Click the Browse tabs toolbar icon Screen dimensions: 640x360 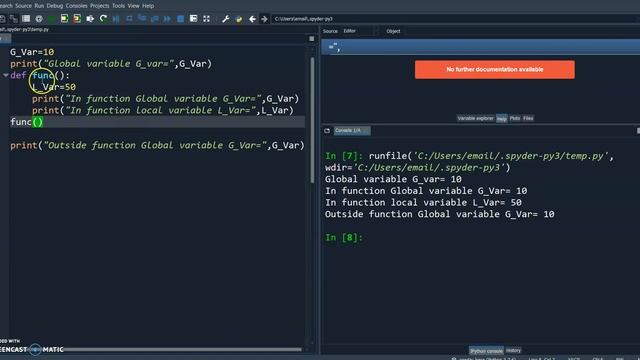click(x=26, y=19)
